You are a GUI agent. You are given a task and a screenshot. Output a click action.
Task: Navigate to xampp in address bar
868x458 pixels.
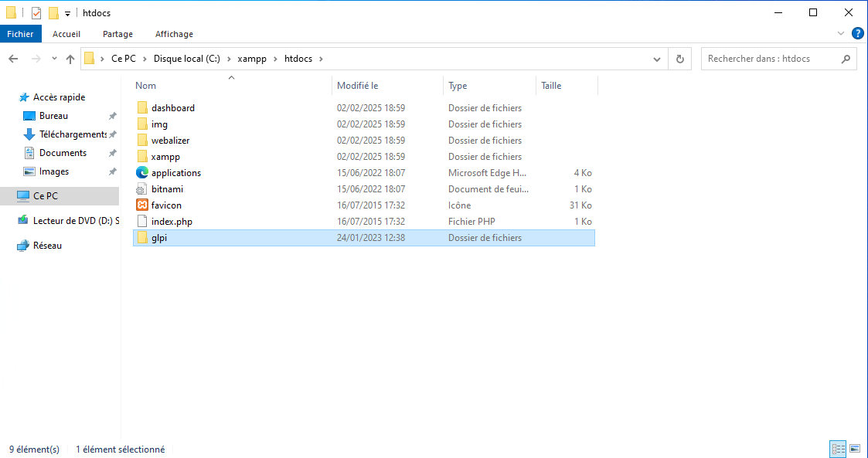pyautogui.click(x=252, y=59)
